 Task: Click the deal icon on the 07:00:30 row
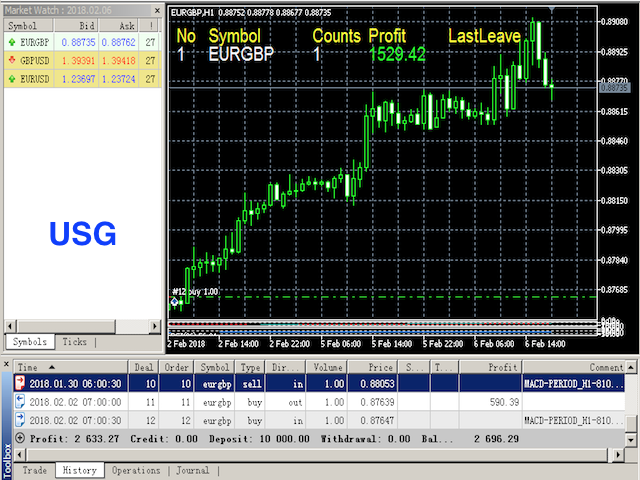pyautogui.click(x=20, y=420)
